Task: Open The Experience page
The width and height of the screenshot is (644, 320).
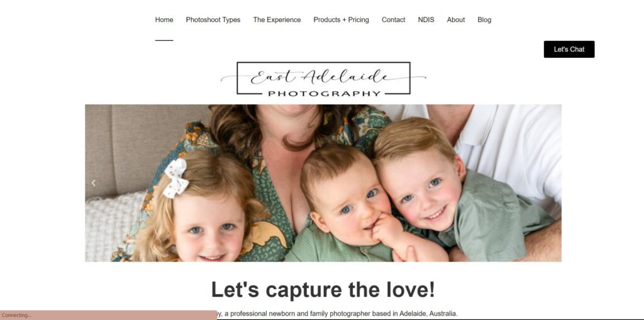Action: tap(277, 19)
